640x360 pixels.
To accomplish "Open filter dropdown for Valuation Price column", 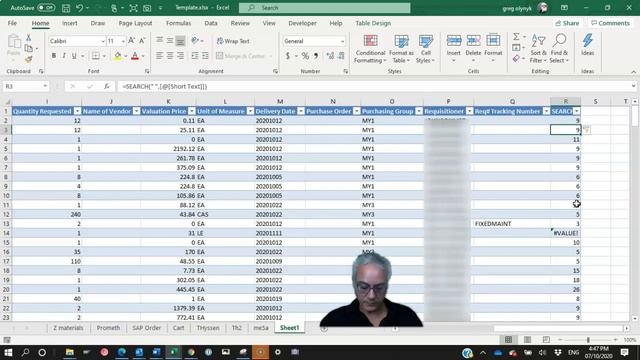I will tap(191, 111).
